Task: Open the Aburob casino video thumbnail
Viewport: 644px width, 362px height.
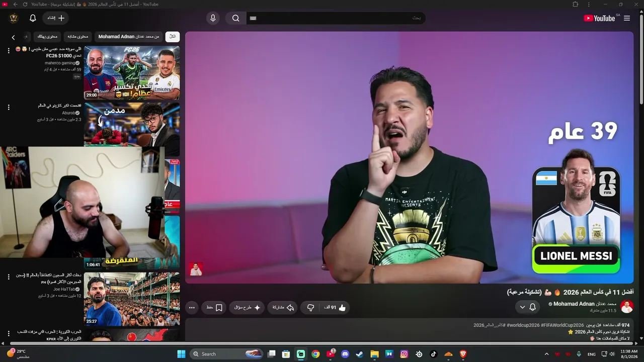Action: coord(132,124)
